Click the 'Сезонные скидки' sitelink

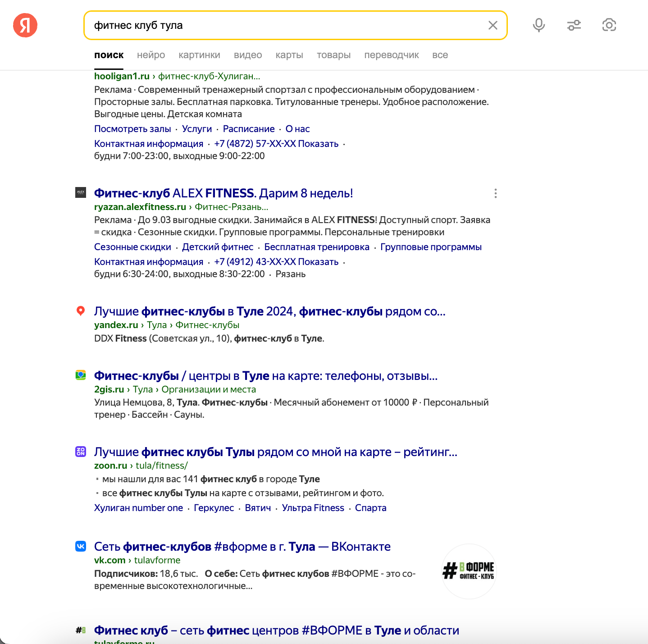click(132, 247)
